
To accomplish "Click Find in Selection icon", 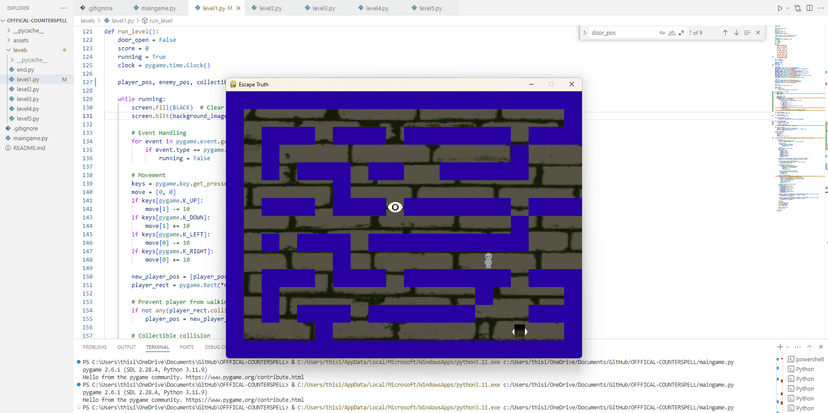I will 747,33.
